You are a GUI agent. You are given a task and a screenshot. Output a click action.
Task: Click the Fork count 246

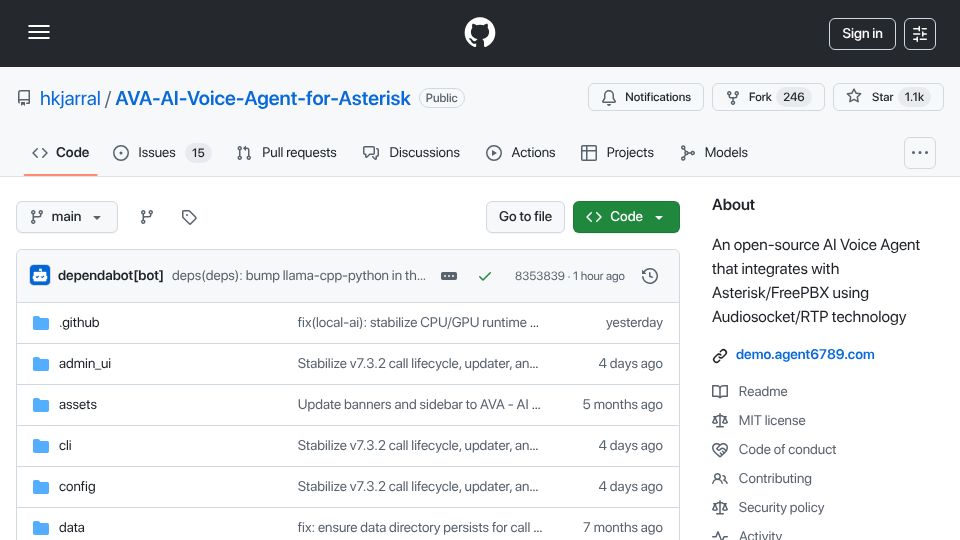(x=793, y=97)
